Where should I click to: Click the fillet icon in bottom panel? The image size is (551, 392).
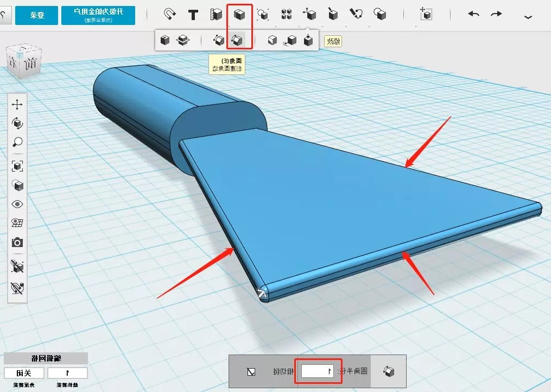pos(389,371)
